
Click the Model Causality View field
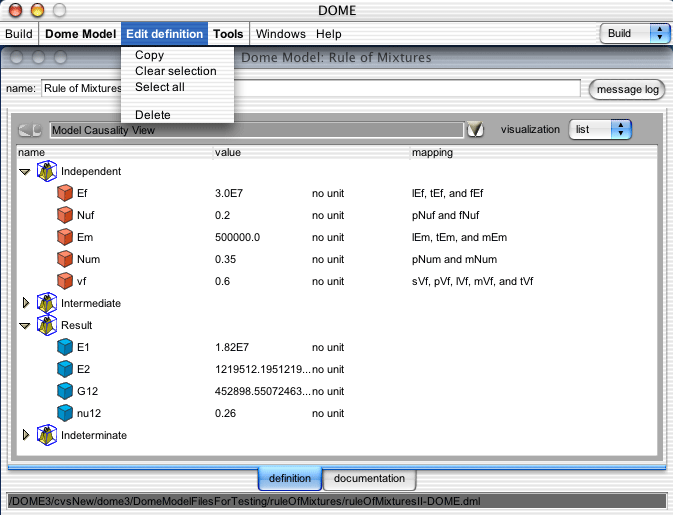pyautogui.click(x=257, y=130)
